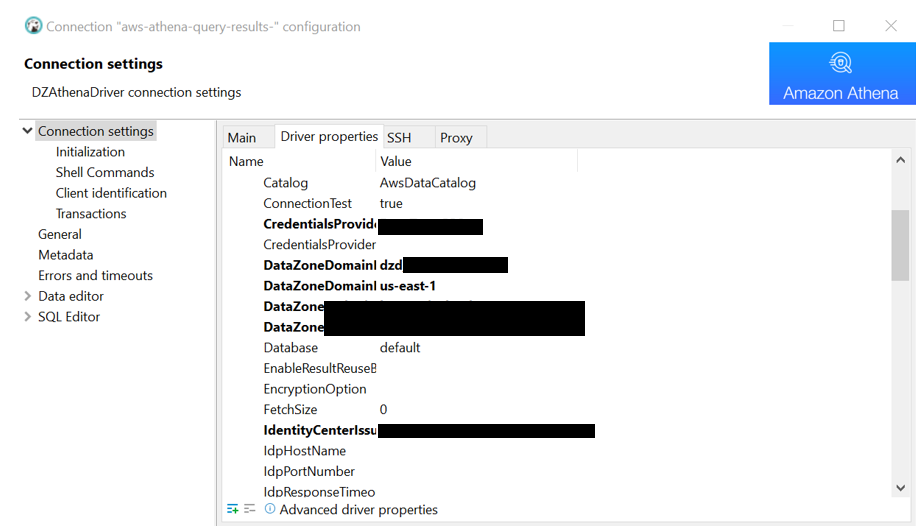This screenshot has width=916, height=526.
Task: Click the vertical scrollbar thumb
Action: [900, 245]
